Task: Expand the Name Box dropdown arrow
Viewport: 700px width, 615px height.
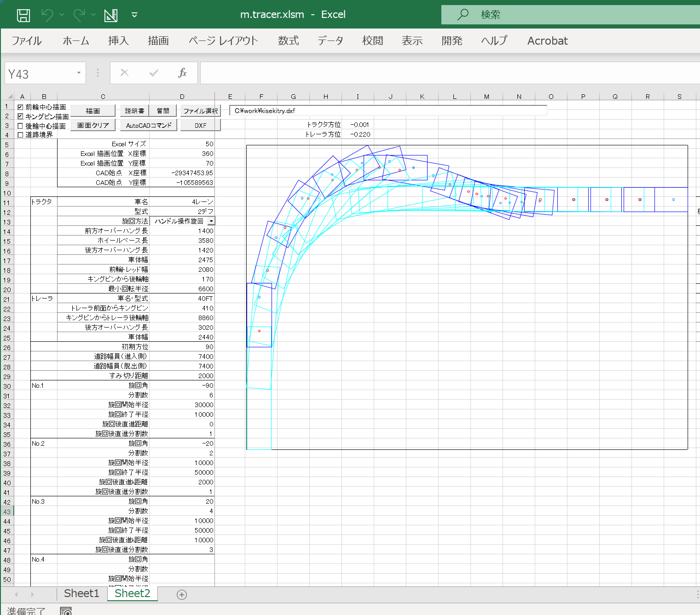Action: (79, 73)
